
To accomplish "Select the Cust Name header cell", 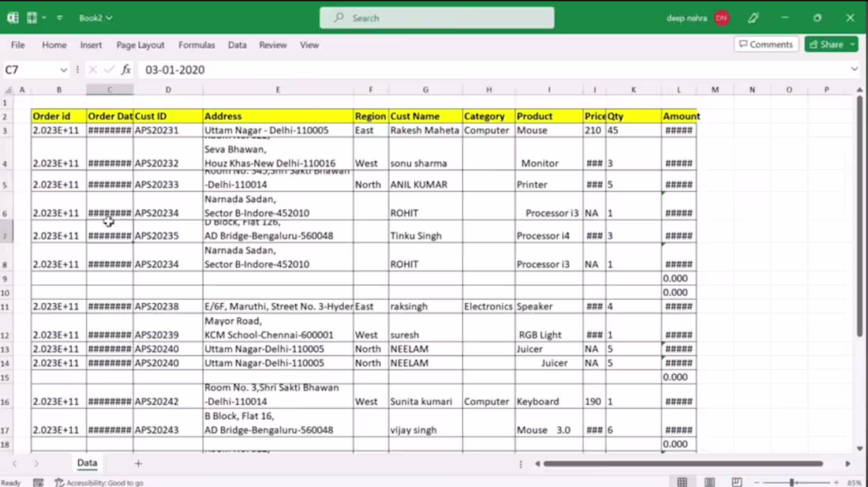I will pyautogui.click(x=425, y=116).
